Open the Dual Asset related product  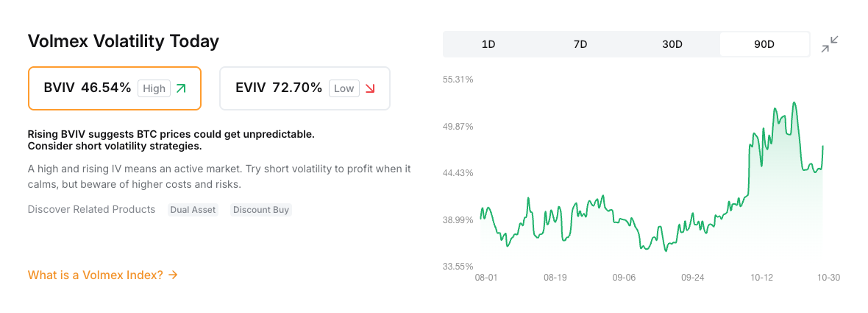point(193,210)
